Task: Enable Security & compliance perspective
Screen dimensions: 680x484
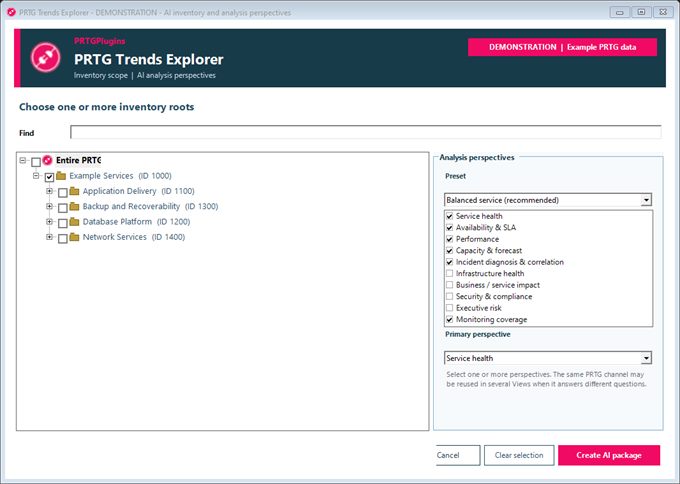Action: (x=450, y=296)
